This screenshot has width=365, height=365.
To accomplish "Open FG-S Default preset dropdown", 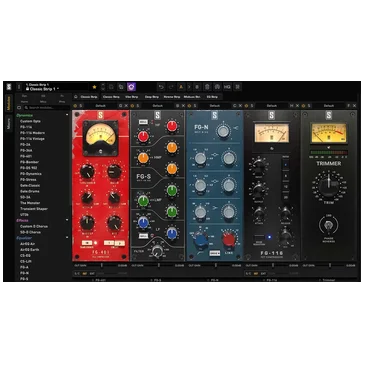I will pyautogui.click(x=157, y=106).
